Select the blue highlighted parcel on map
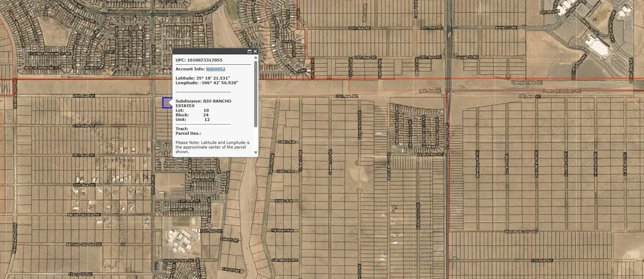644x279 pixels. tap(167, 103)
